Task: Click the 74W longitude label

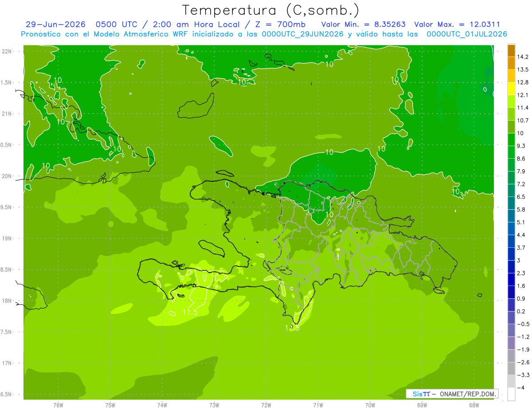Action: 162,405
